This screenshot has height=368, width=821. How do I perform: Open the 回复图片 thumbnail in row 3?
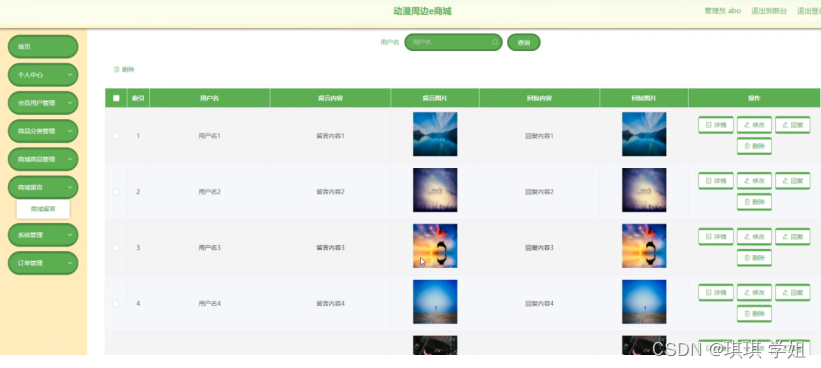pyautogui.click(x=644, y=246)
